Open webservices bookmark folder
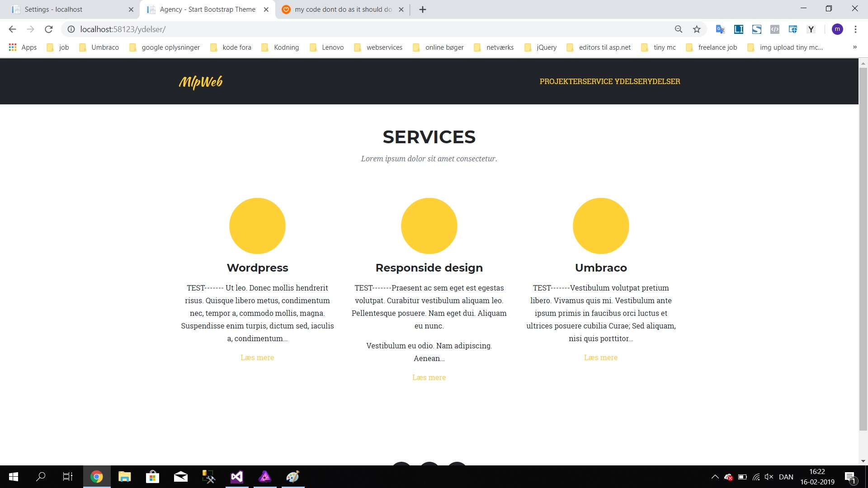868x488 pixels. (378, 47)
